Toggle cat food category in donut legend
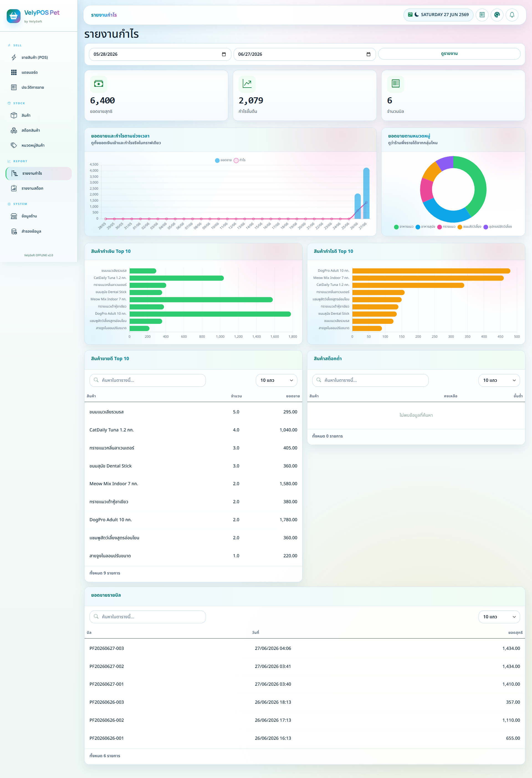 click(x=403, y=227)
